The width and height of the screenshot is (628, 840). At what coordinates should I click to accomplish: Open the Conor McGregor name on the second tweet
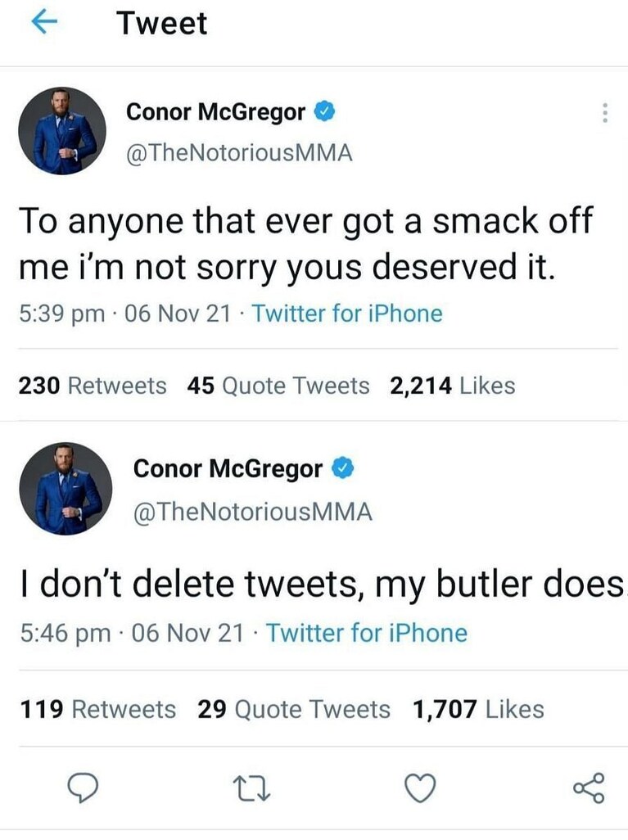228,469
